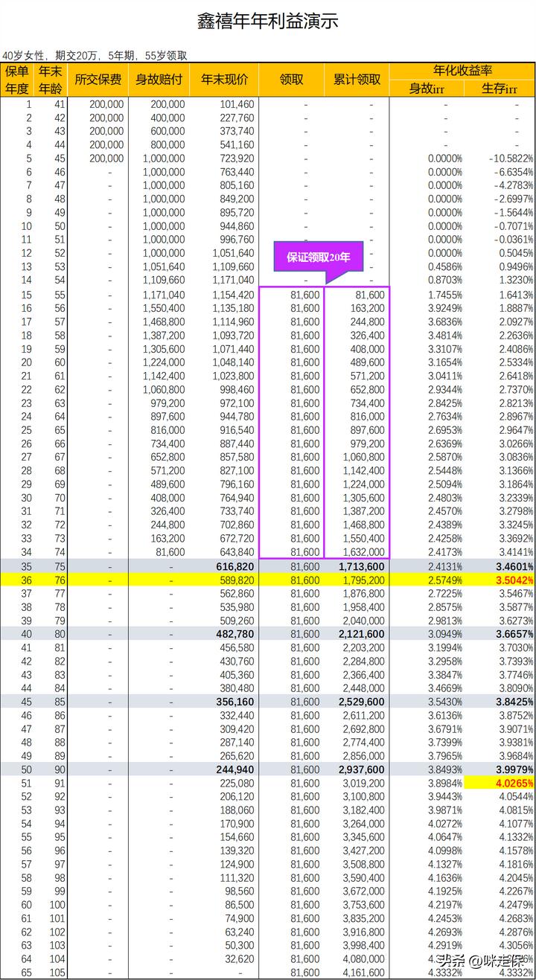This screenshot has width=536, height=980.
Task: Click the 保单年度 column header
Action: [x=17, y=80]
